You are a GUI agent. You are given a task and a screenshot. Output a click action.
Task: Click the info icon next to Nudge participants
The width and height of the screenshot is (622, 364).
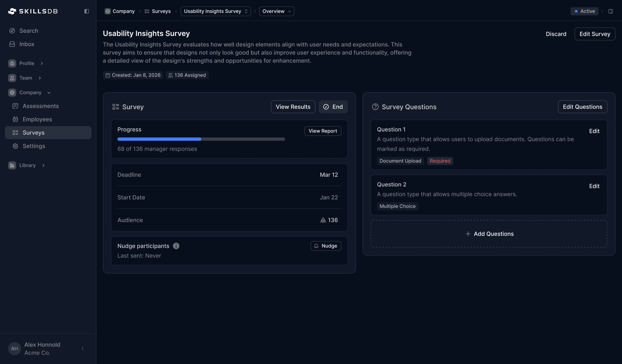[176, 246]
